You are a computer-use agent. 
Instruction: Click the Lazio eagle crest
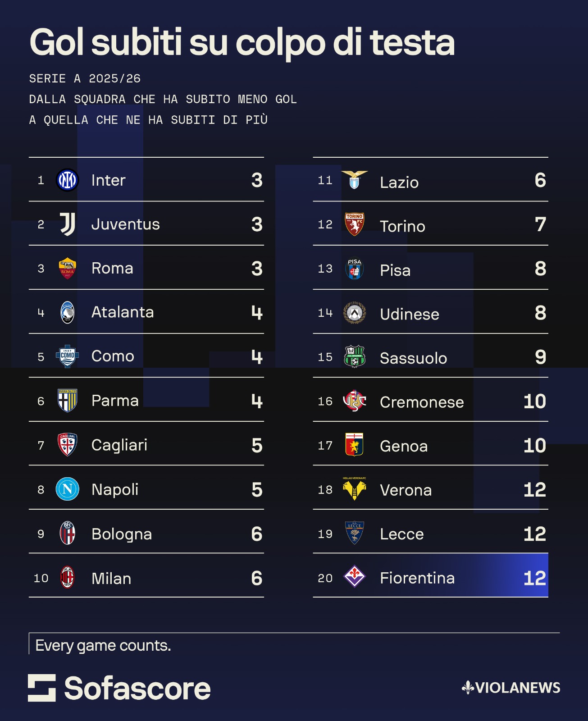pyautogui.click(x=355, y=180)
